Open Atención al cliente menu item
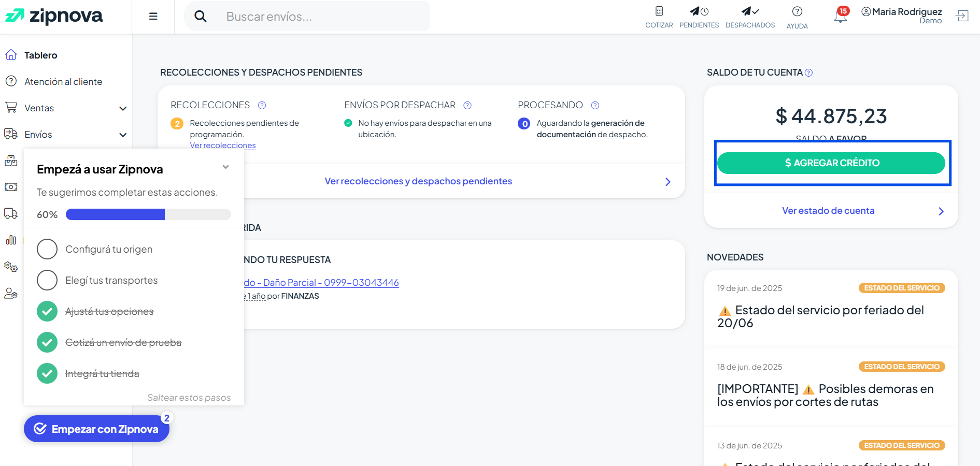This screenshot has width=980, height=466. tap(63, 81)
